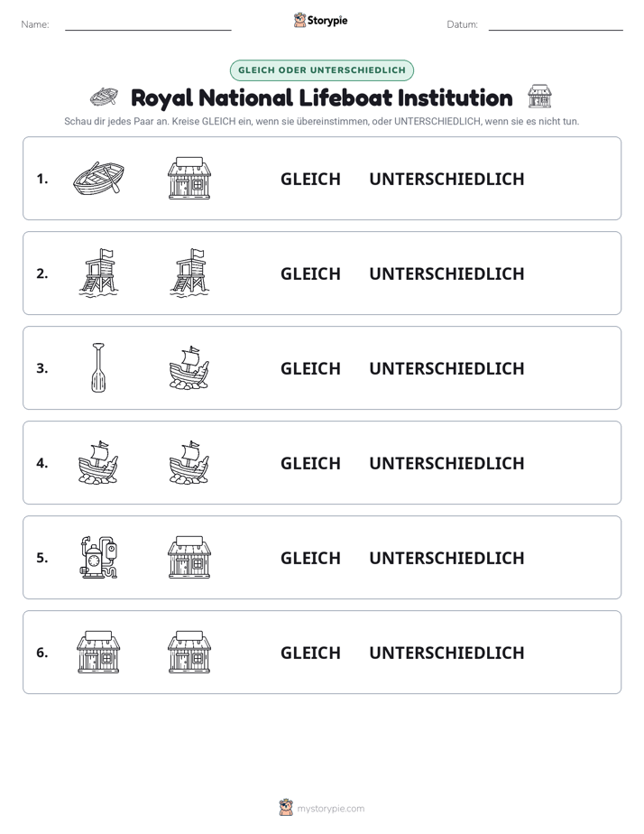Choose GLEICH for row 6
The image size is (644, 834).
pyautogui.click(x=310, y=653)
